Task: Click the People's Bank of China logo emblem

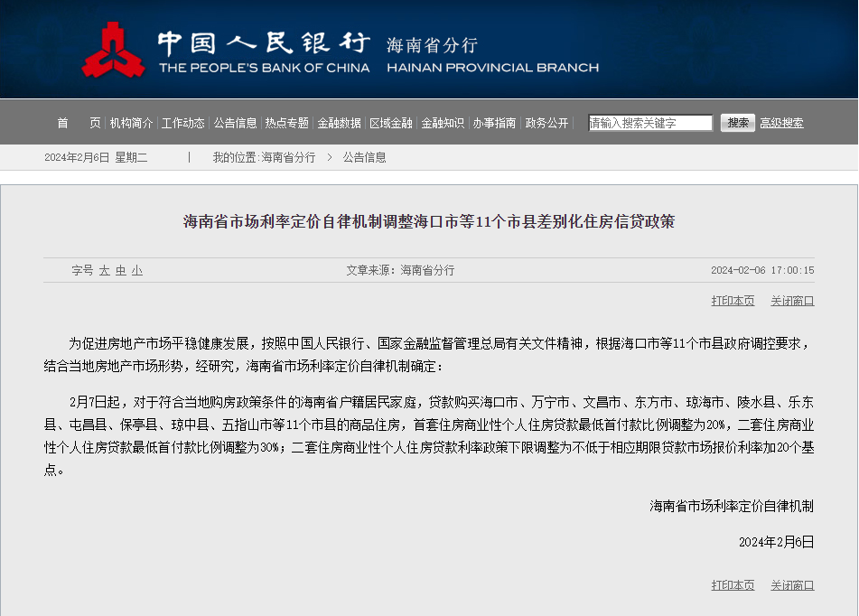Action: (114, 50)
